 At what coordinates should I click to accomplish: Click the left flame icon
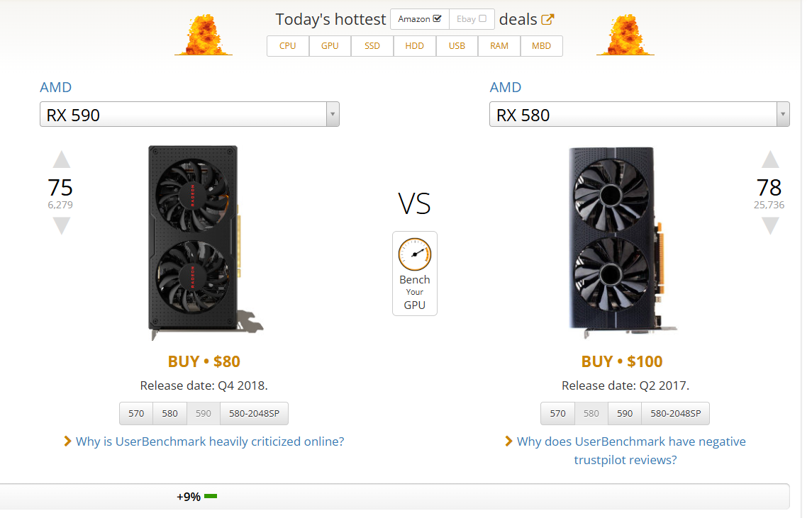tap(203, 35)
